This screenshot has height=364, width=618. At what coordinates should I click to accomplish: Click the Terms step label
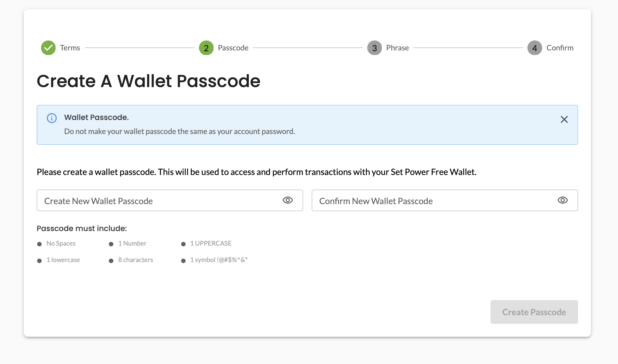pos(70,48)
